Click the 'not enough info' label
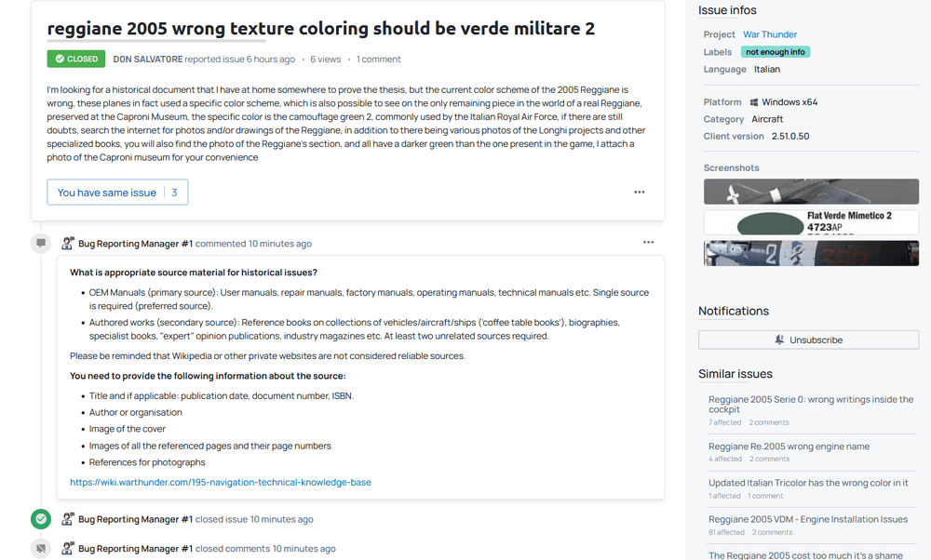931x560 pixels. [776, 52]
